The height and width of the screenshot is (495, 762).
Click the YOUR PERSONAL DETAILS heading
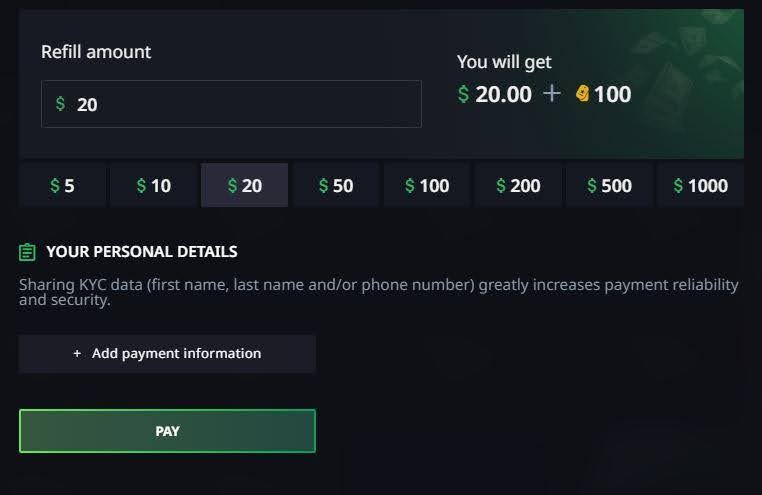[x=141, y=252]
